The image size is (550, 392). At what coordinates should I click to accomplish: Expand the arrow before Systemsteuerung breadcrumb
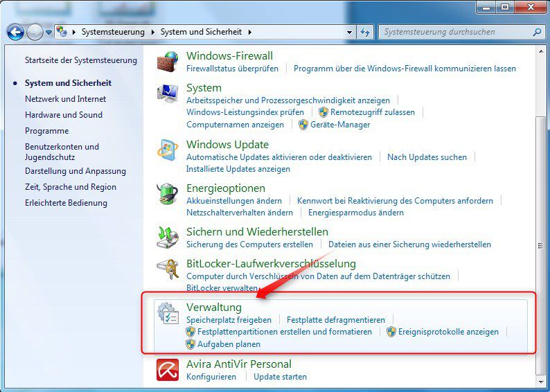(x=74, y=33)
